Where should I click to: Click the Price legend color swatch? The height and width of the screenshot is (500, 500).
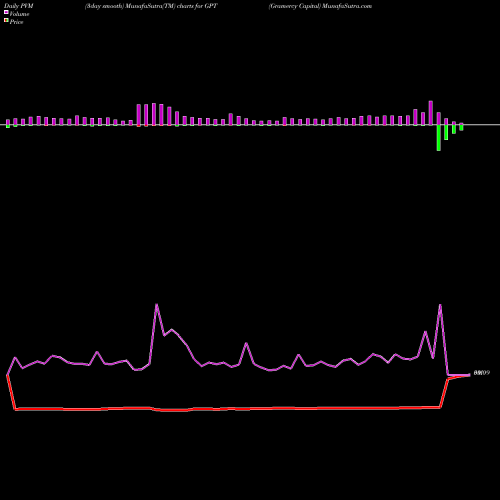tap(6, 21)
